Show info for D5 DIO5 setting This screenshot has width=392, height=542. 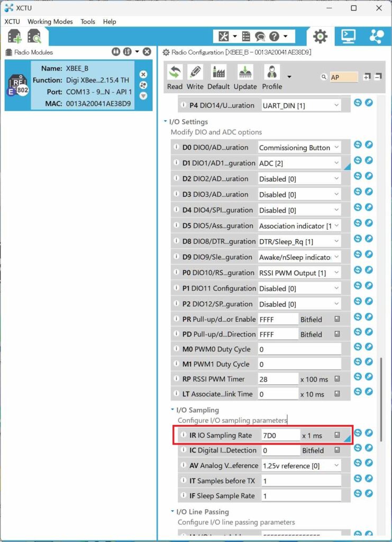pyautogui.click(x=176, y=225)
